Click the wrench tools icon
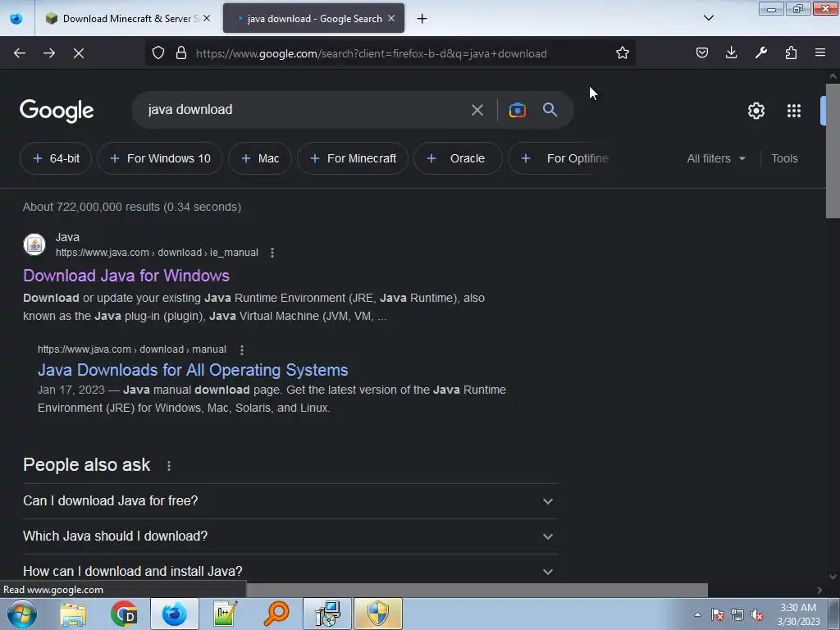This screenshot has width=840, height=630. pyautogui.click(x=760, y=52)
